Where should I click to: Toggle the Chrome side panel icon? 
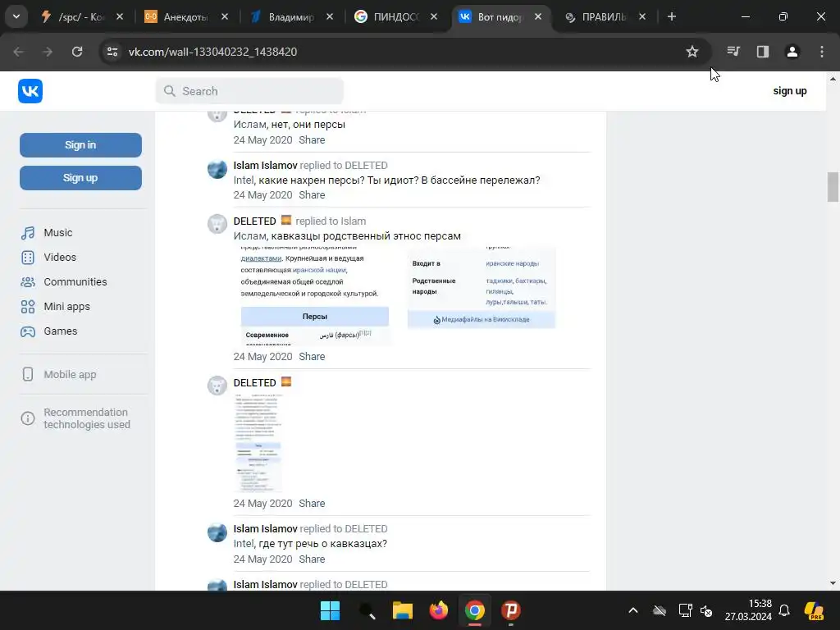click(763, 52)
